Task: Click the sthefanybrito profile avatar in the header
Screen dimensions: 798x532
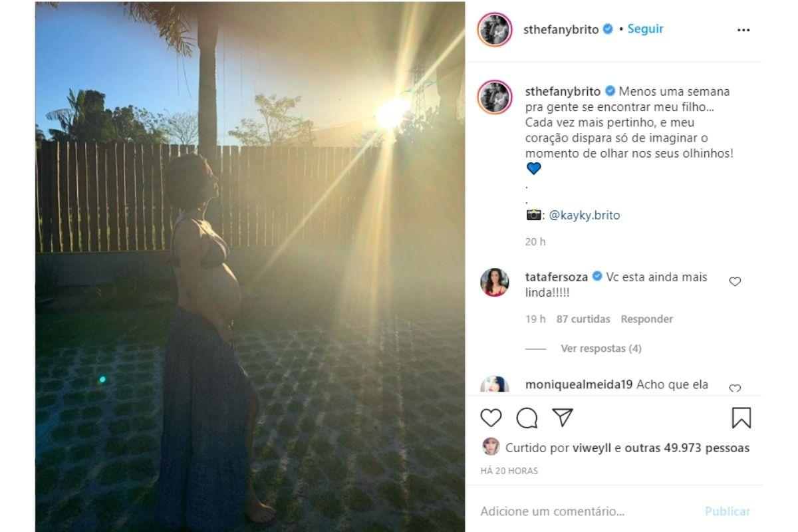Action: click(x=494, y=30)
